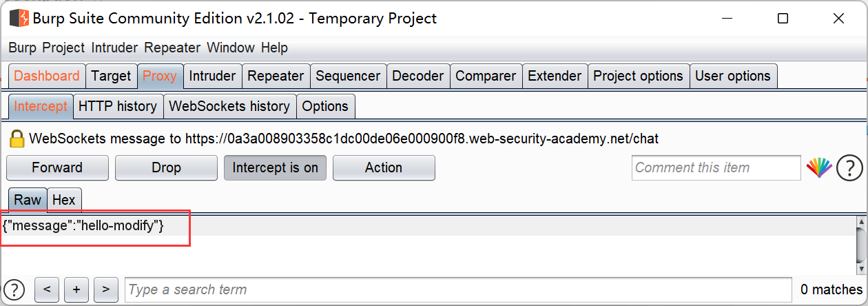Viewport: 868px width, 306px height.
Task: Click the message editor vertical scrollbar
Action: click(861, 248)
